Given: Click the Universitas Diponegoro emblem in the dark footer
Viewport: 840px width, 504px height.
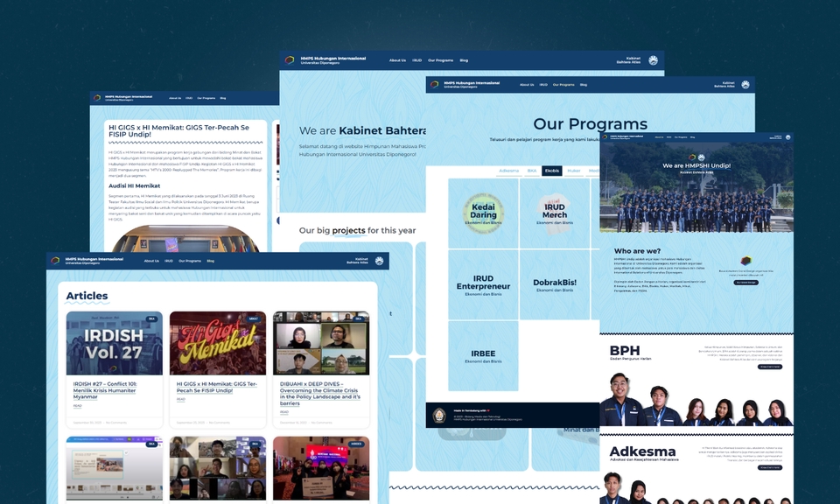Looking at the screenshot, I should click(x=439, y=413).
